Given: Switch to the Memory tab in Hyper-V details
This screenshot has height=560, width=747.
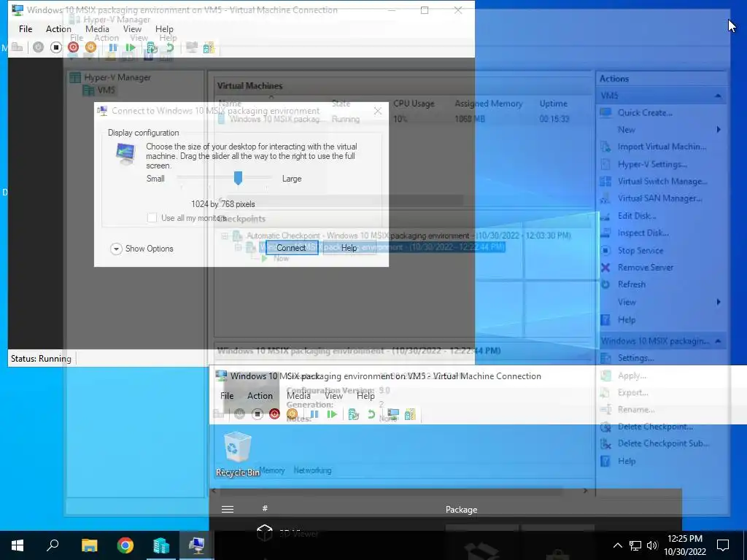Looking at the screenshot, I should [x=272, y=470].
